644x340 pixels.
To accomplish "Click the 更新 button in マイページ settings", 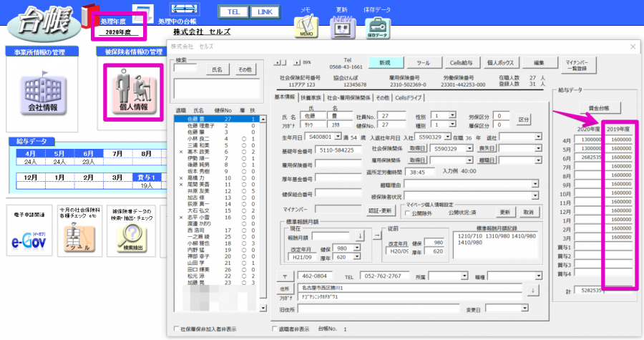I will click(x=504, y=212).
